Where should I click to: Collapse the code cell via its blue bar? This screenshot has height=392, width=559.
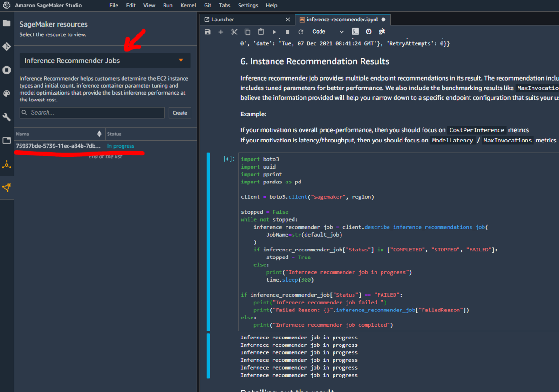tap(208, 242)
